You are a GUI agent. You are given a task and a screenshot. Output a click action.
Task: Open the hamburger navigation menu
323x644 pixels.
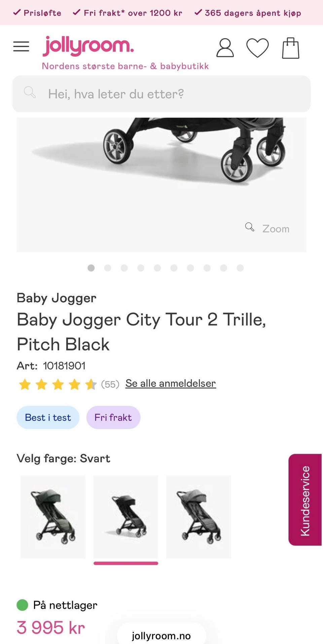21,46
